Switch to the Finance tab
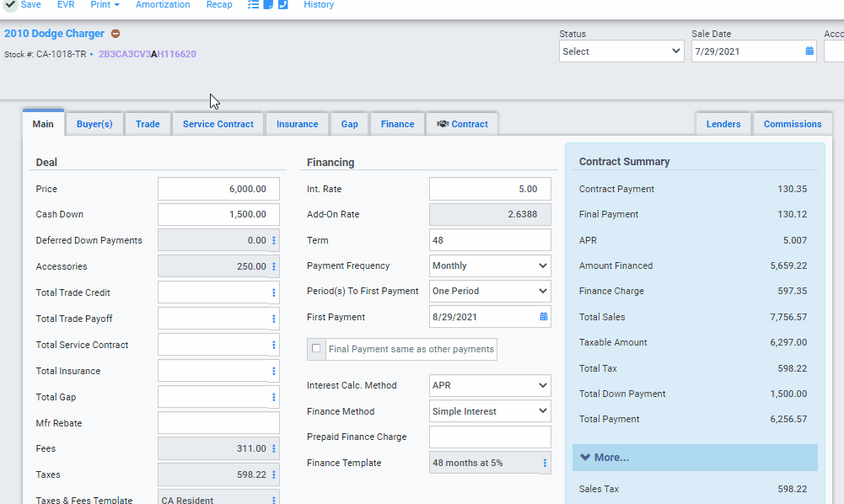 (x=397, y=124)
